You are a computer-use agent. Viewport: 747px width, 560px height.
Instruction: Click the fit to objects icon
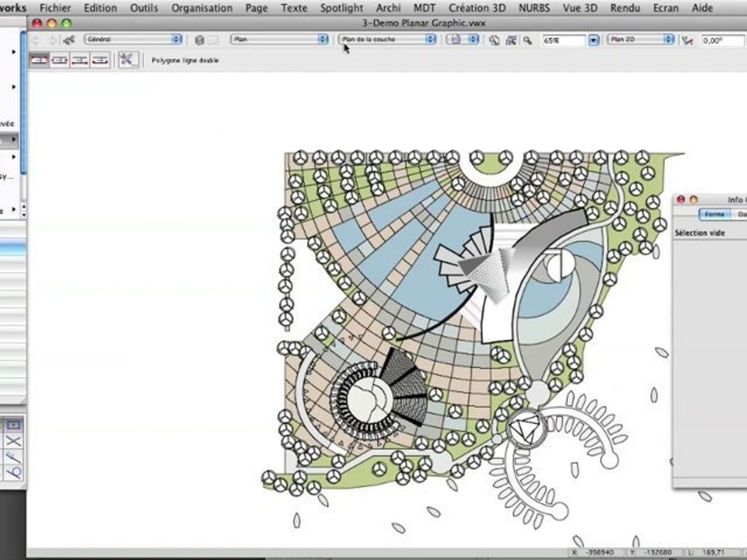coord(494,40)
